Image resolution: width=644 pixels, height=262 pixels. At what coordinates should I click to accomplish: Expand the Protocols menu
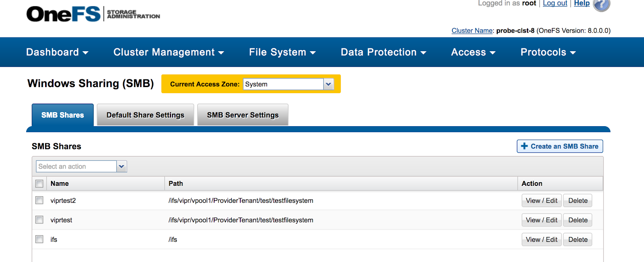tap(548, 52)
